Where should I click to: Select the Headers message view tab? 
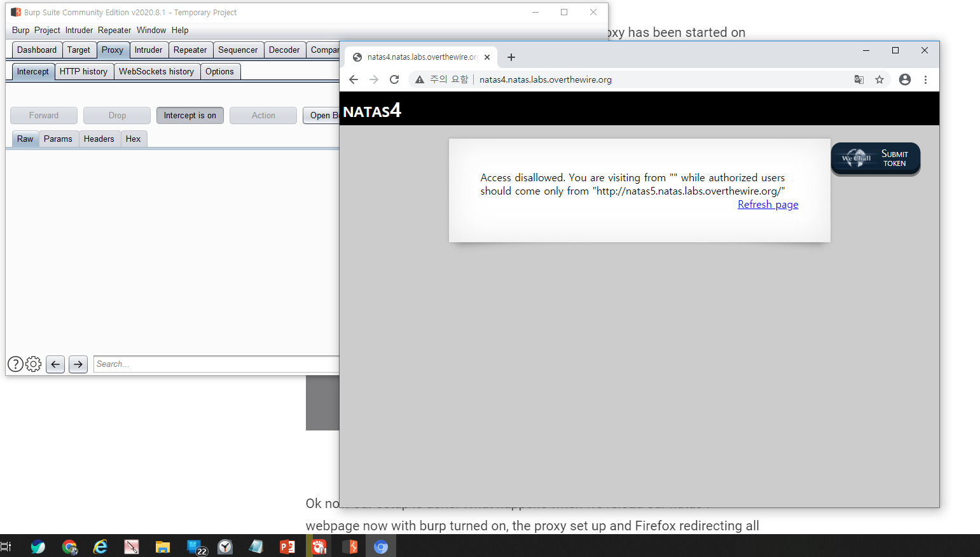click(99, 139)
